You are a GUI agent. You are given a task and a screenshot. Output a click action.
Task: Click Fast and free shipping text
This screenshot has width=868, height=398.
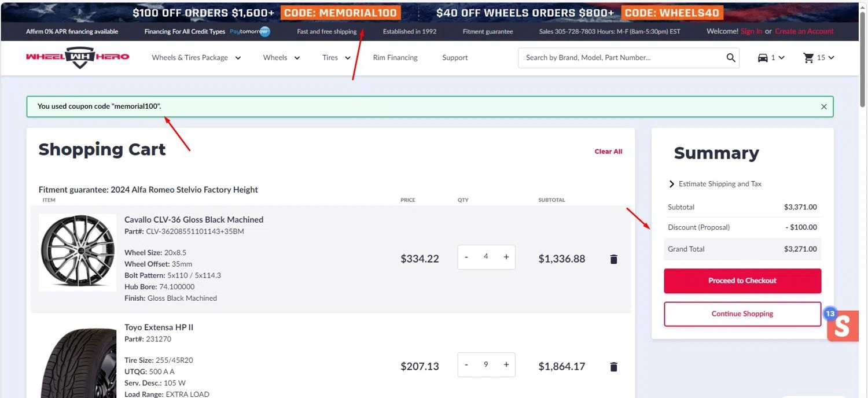(x=327, y=32)
